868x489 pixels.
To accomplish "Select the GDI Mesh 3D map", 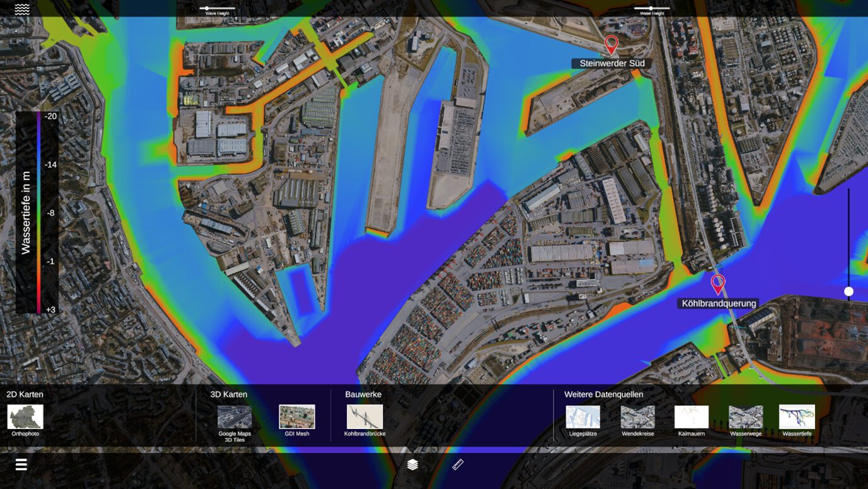I will point(297,417).
